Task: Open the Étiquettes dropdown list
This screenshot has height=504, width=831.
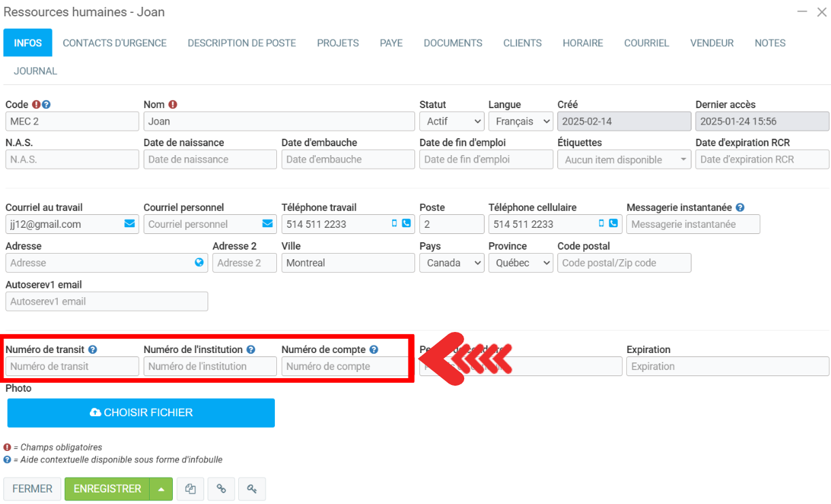Action: 624,160
